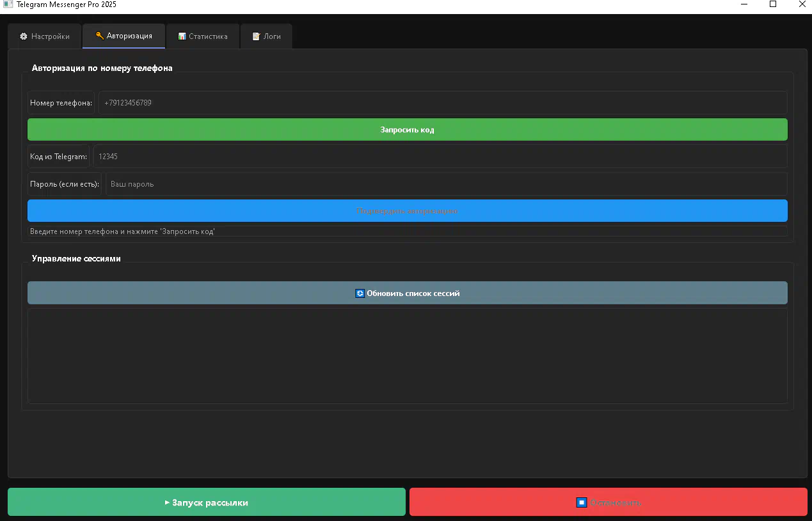
Task: Focus the Код из Telegram input field
Action: coord(440,156)
